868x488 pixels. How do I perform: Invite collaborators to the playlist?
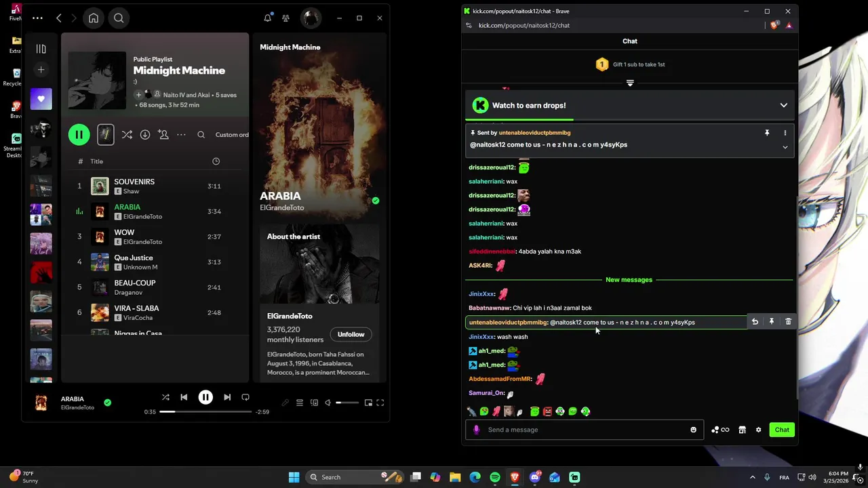pyautogui.click(x=163, y=135)
